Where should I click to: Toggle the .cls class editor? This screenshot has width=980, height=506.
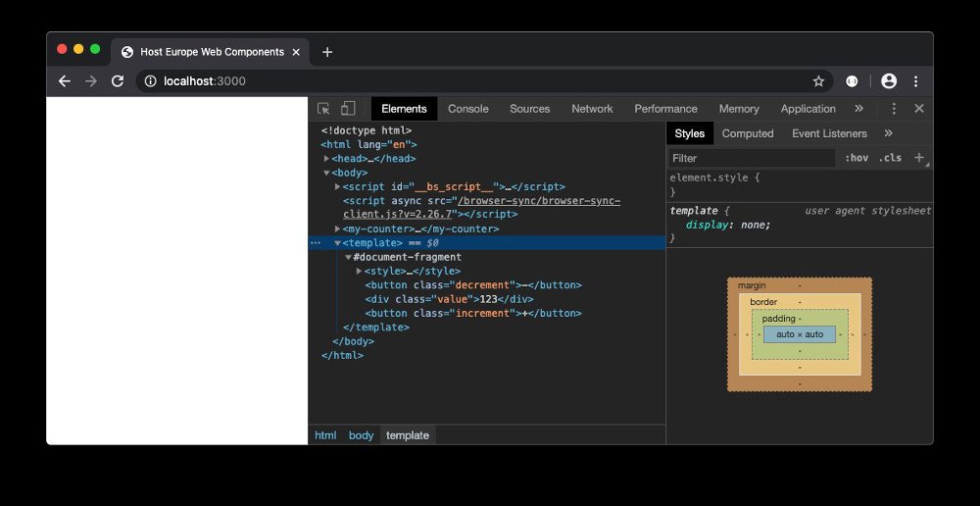click(x=890, y=158)
